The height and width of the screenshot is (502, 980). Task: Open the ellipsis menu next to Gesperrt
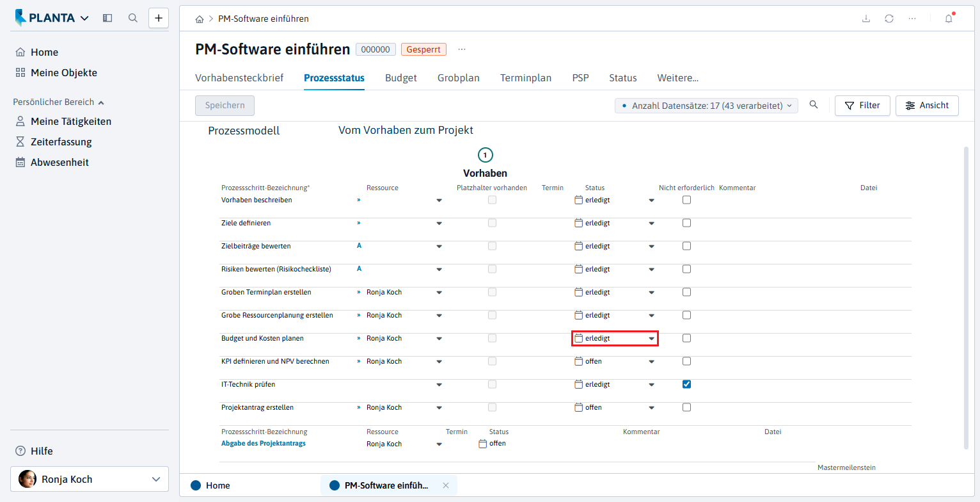coord(462,49)
